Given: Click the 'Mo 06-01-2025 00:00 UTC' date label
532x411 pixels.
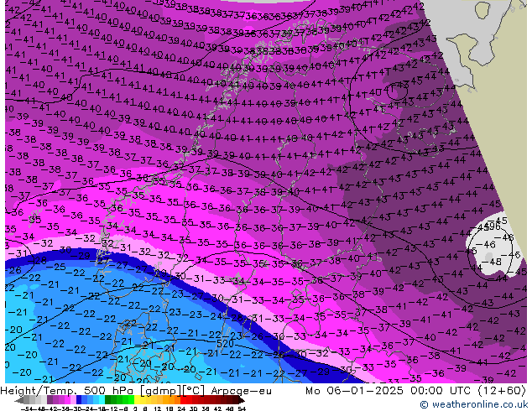Looking at the screenshot, I should 389,391.
